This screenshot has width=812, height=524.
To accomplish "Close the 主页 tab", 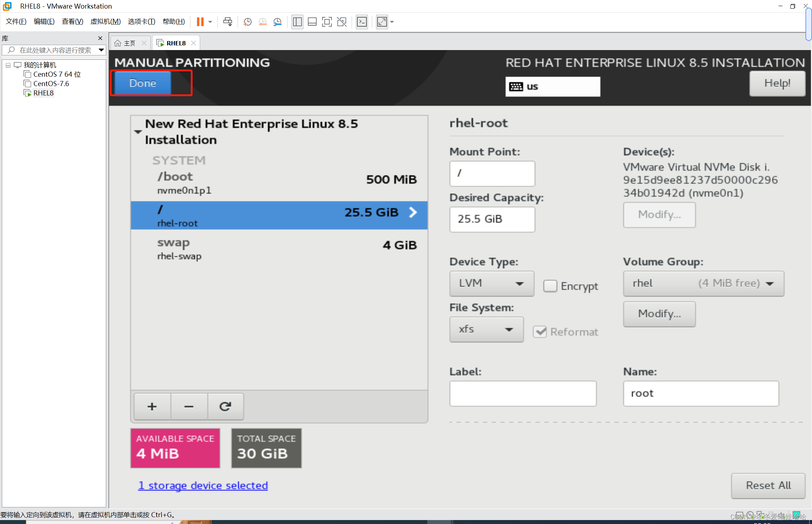I will 144,43.
